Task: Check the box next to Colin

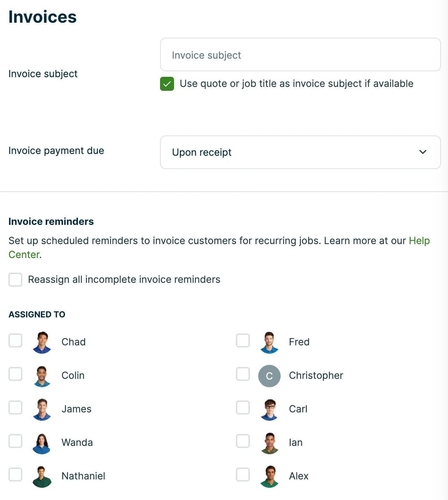Action: coord(15,374)
